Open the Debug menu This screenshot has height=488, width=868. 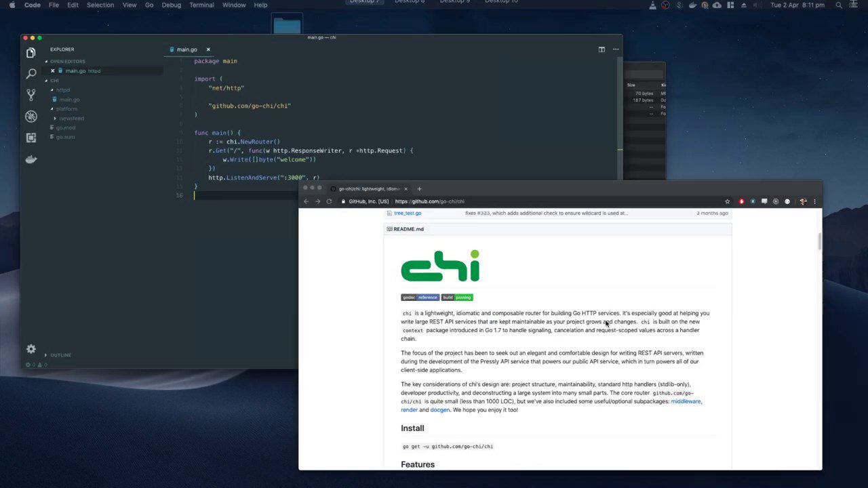pyautogui.click(x=172, y=5)
